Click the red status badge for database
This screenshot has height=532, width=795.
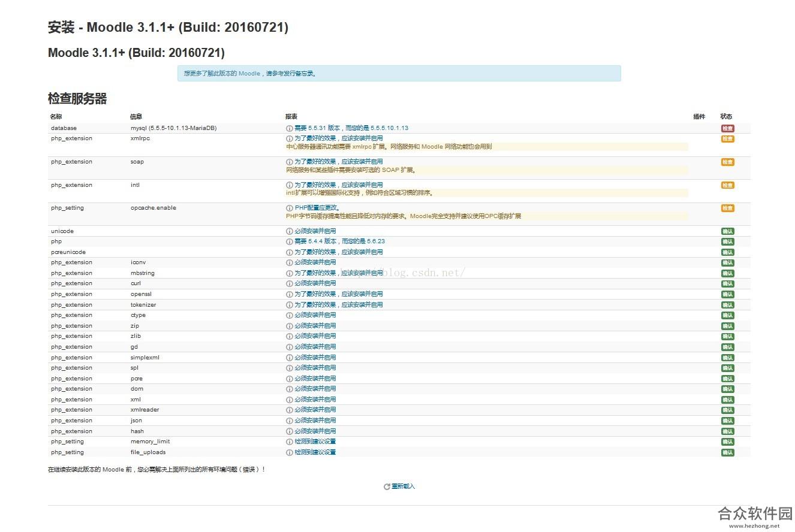[727, 128]
